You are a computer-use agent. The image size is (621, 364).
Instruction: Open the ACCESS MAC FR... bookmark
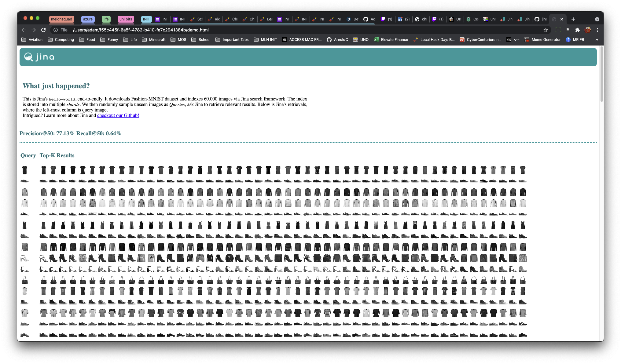click(302, 40)
